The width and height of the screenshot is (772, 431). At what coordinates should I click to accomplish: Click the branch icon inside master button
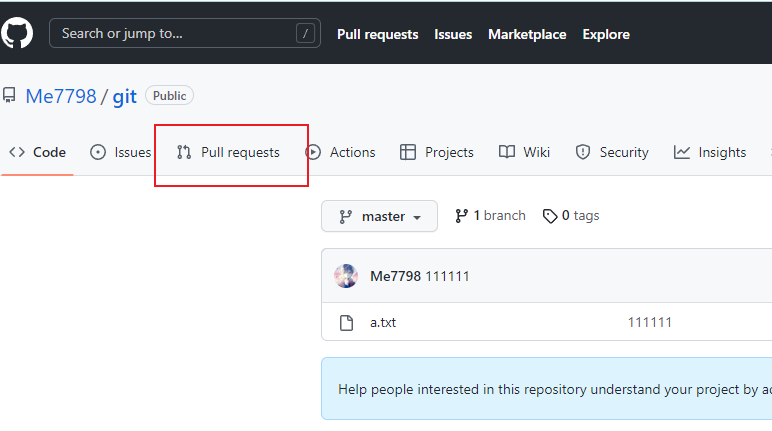[x=346, y=217]
